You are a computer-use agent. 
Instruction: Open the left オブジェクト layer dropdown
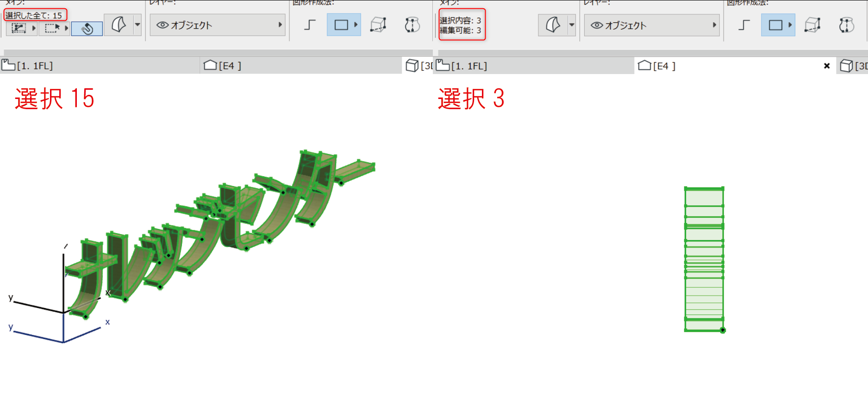click(217, 25)
